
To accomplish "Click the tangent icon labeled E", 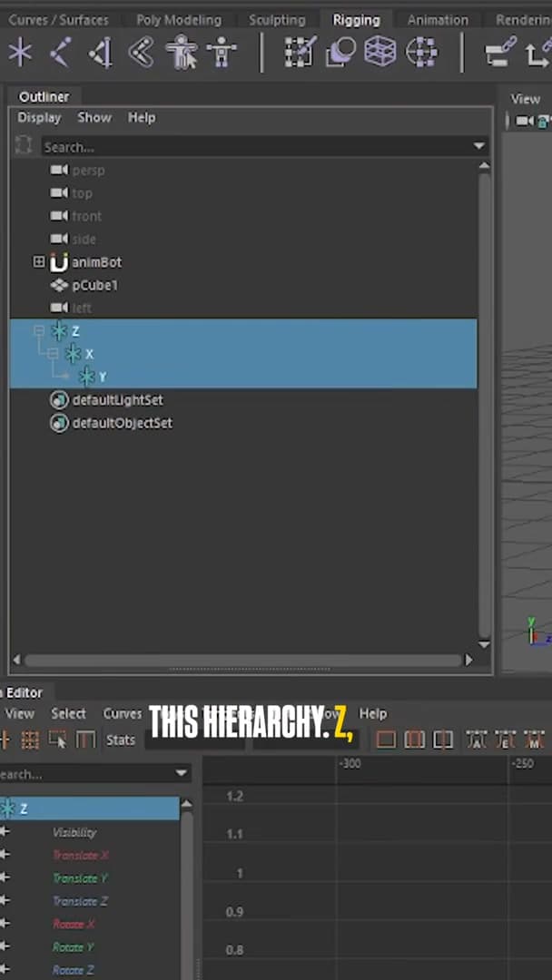I will pos(505,740).
